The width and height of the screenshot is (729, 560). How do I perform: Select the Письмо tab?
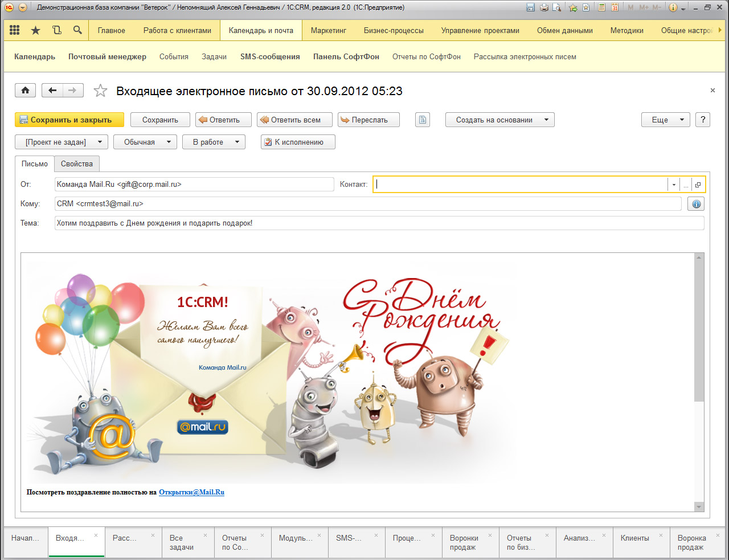[x=35, y=163]
